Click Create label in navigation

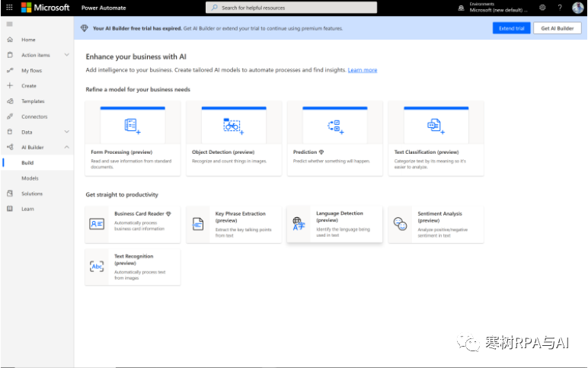coord(29,86)
